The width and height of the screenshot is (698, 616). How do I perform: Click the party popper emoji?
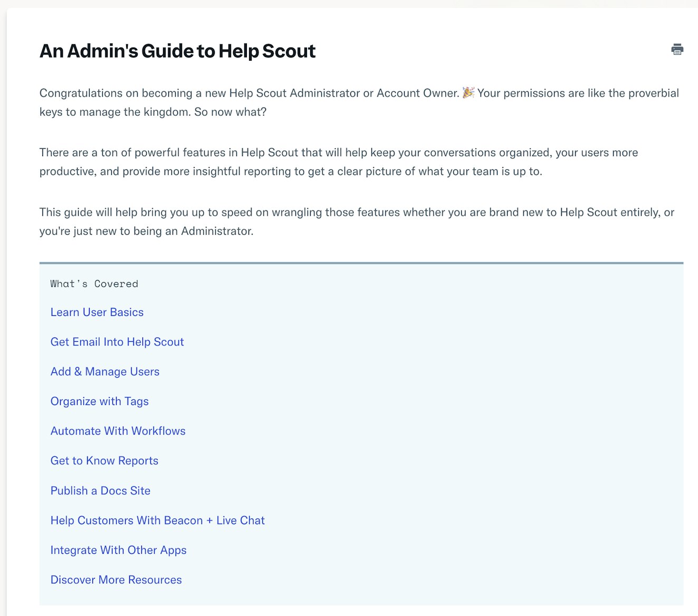coord(468,93)
